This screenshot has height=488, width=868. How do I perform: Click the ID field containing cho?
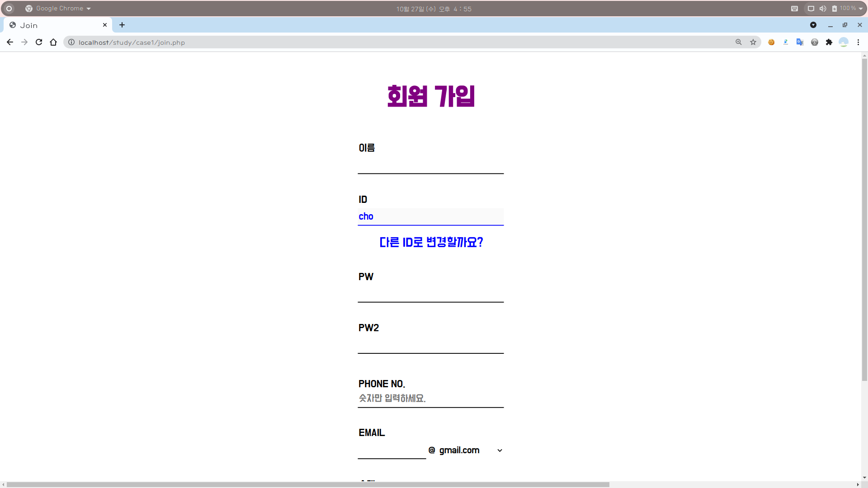coord(430,216)
